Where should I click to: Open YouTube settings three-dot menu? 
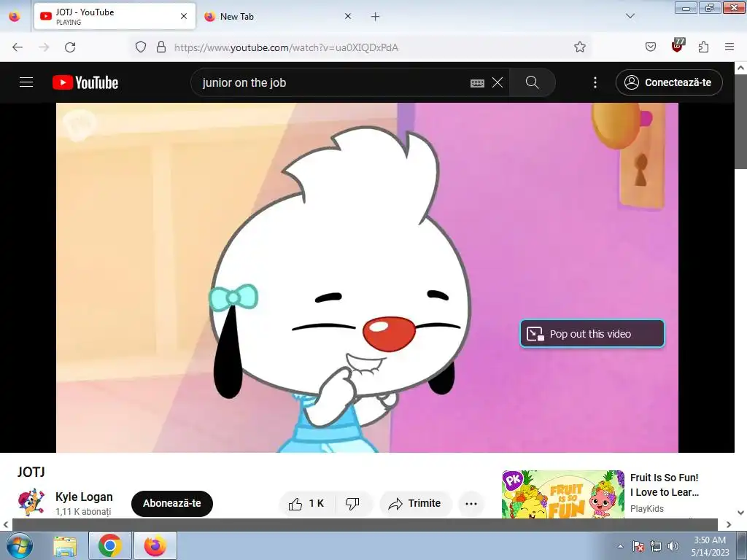(x=595, y=82)
